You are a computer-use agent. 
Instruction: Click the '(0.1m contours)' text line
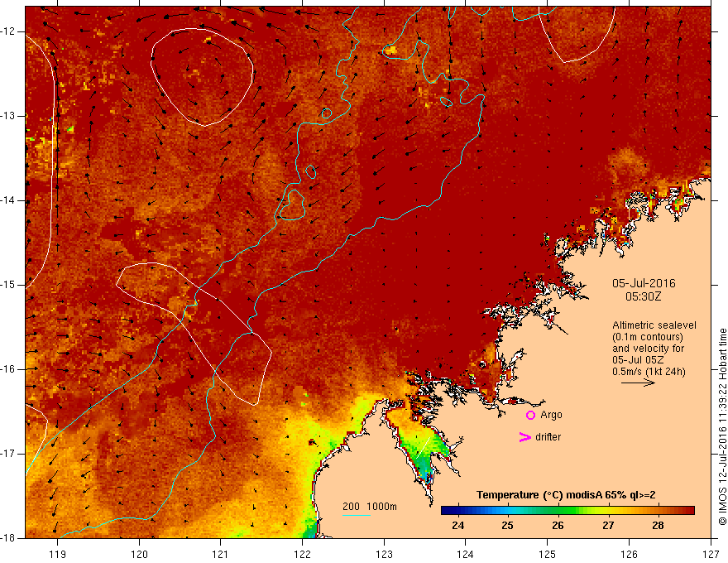tap(647, 337)
